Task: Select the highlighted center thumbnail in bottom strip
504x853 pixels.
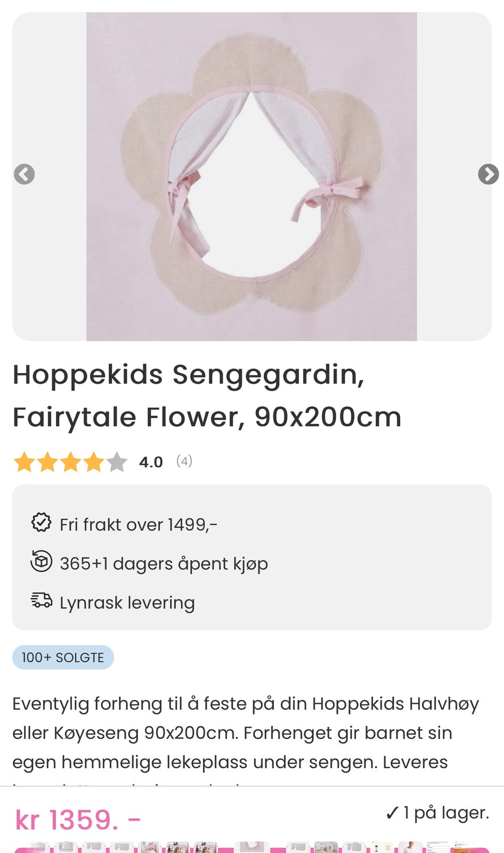Action: click(x=251, y=847)
